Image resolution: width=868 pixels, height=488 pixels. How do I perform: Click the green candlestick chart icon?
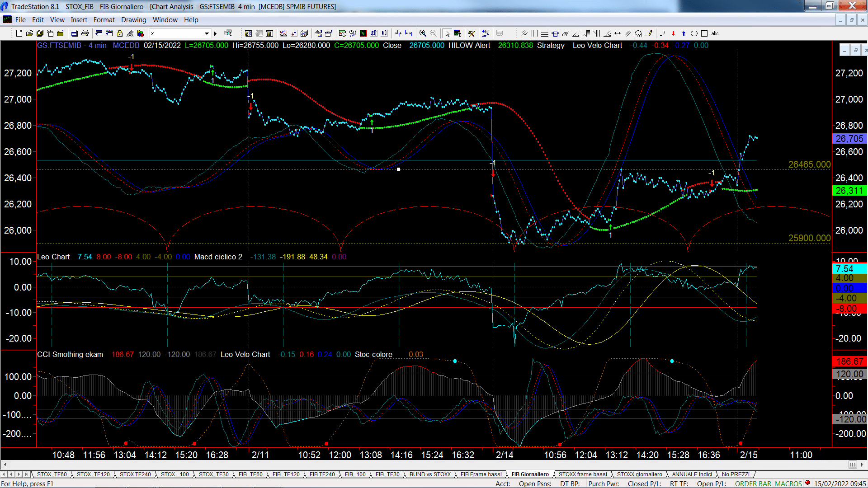click(x=363, y=33)
